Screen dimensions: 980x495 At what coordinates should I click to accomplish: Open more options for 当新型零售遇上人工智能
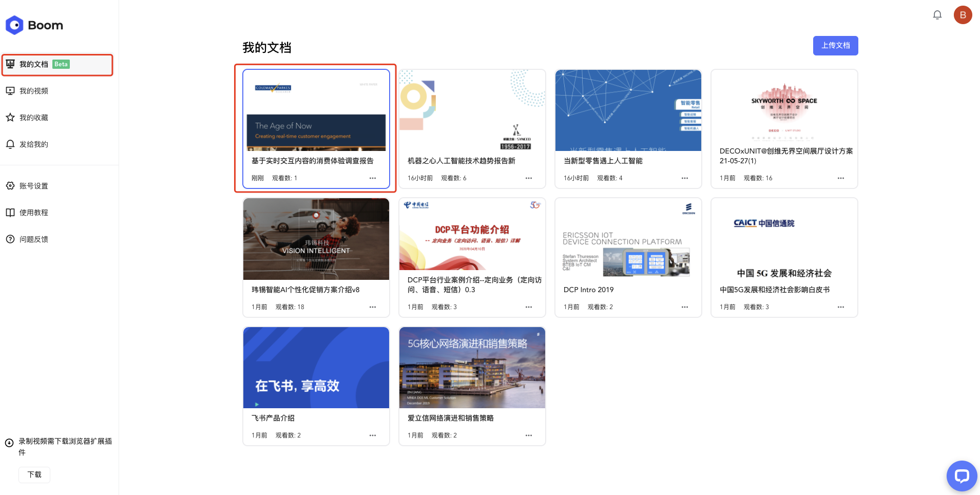[685, 178]
